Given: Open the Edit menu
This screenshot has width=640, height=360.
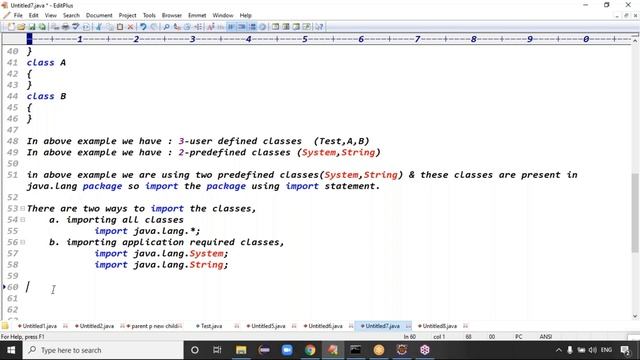Looking at the screenshot, I should pos(33,16).
